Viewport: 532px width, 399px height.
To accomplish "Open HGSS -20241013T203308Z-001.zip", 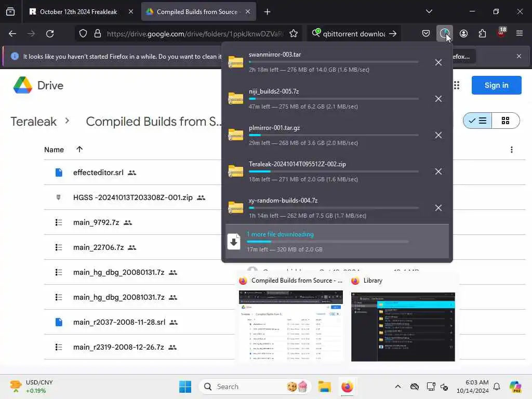I will point(132,197).
